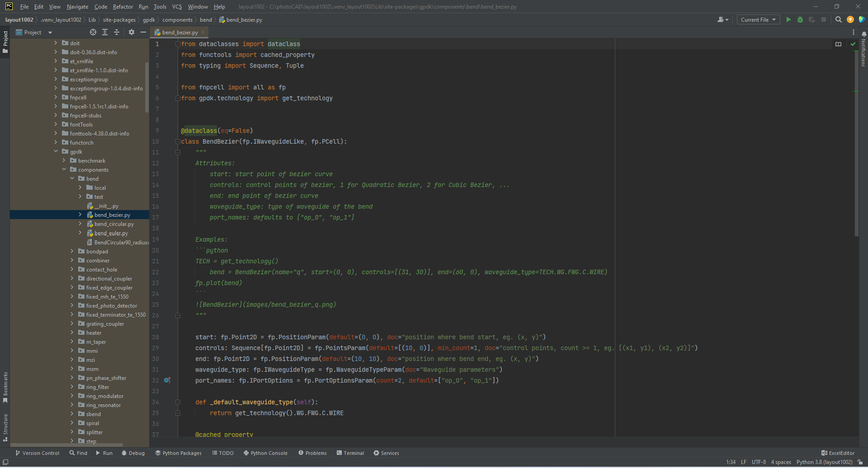Run the current file with the green play icon
Viewport: 868px width, 468px height.
click(788, 19)
